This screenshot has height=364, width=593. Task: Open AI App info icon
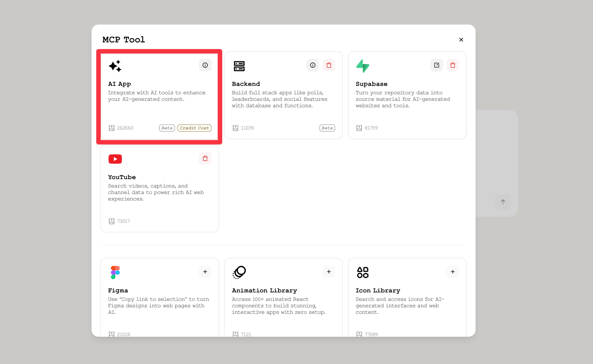tap(205, 65)
